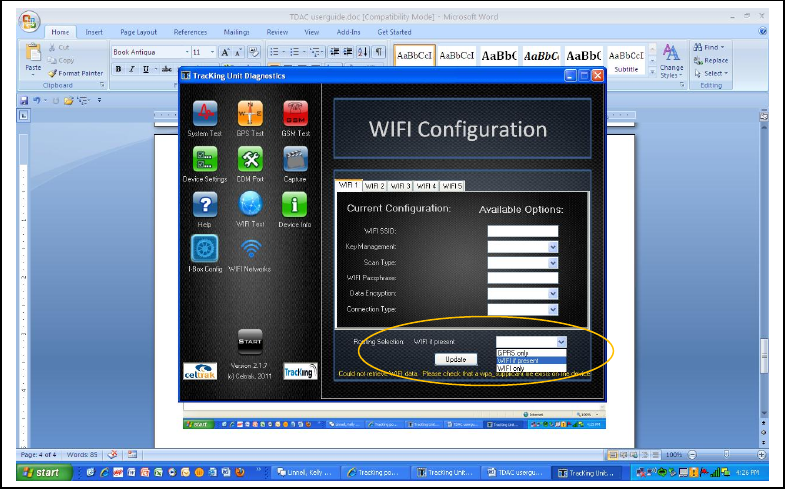
Task: Click Word's Help question mark icon
Action: (x=762, y=31)
